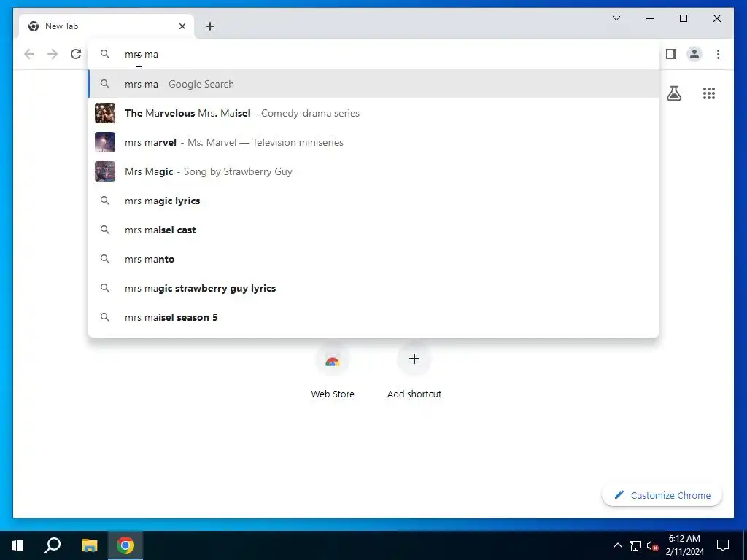Select the New Tab tab

coord(107,26)
